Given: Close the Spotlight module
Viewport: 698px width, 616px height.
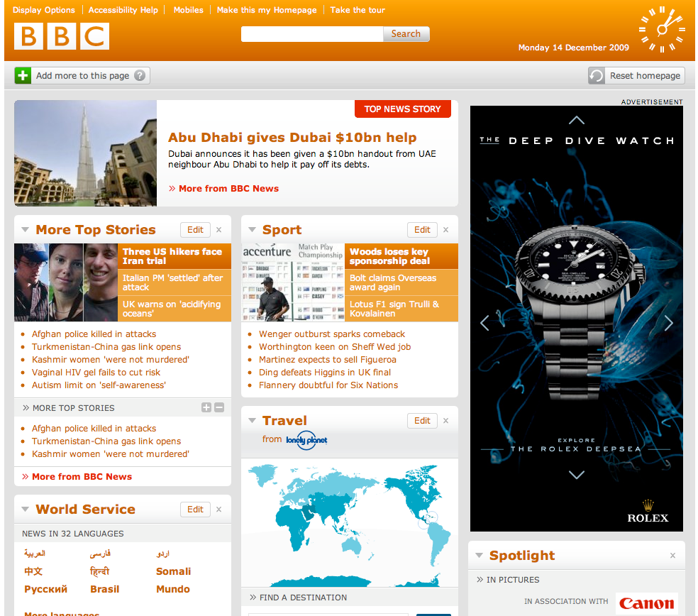Looking at the screenshot, I should click(x=672, y=556).
